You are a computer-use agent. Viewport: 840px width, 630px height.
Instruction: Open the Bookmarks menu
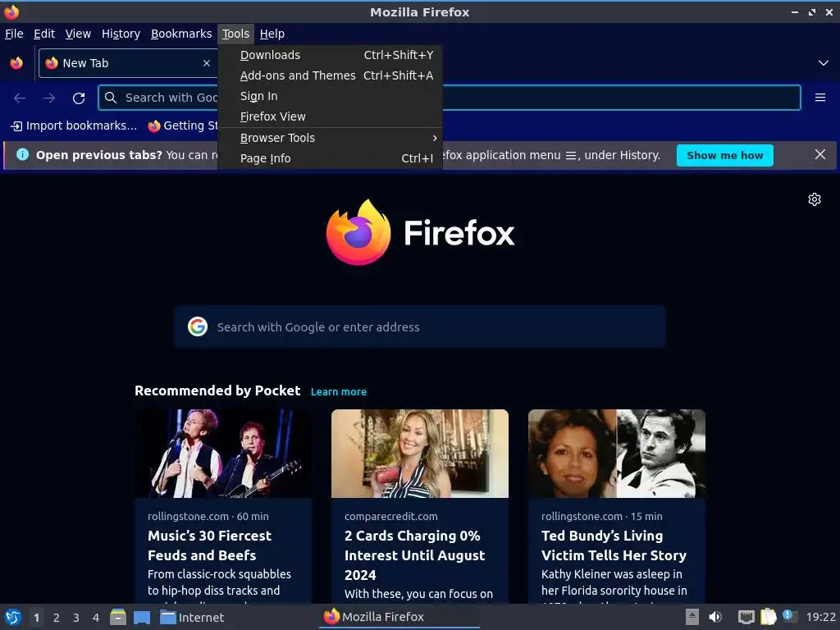click(181, 34)
